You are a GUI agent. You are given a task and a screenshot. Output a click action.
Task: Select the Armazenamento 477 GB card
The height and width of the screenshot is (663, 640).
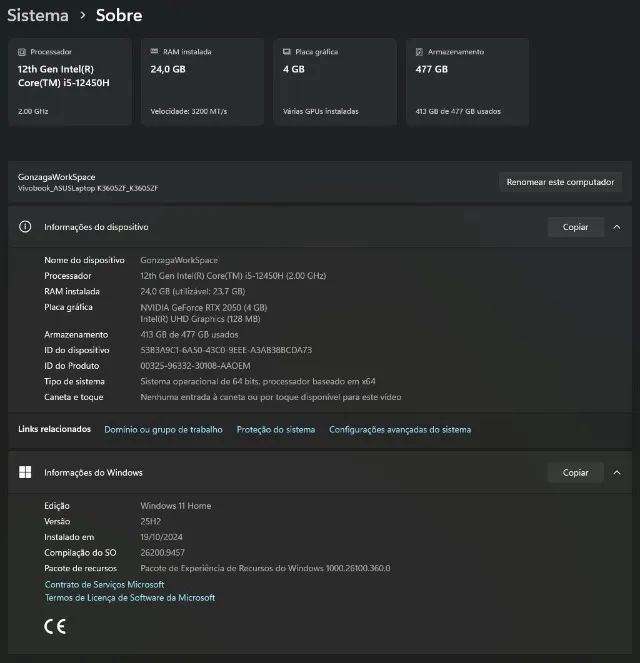[468, 82]
